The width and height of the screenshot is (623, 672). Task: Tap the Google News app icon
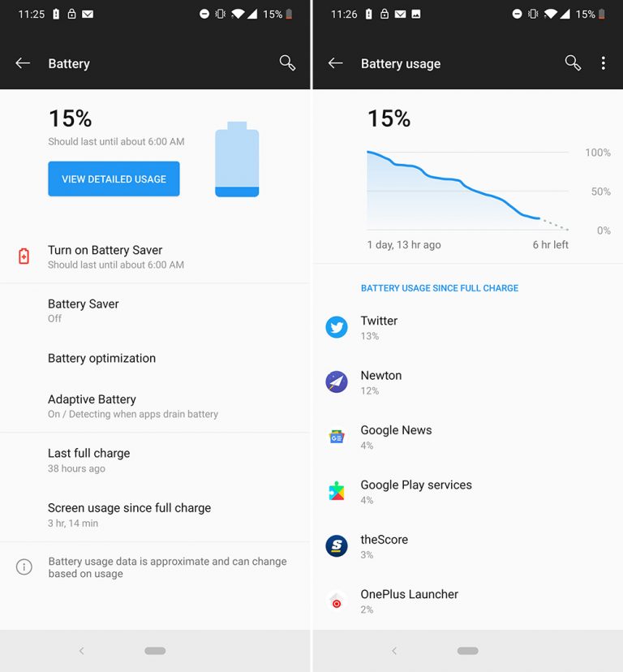[x=337, y=437]
